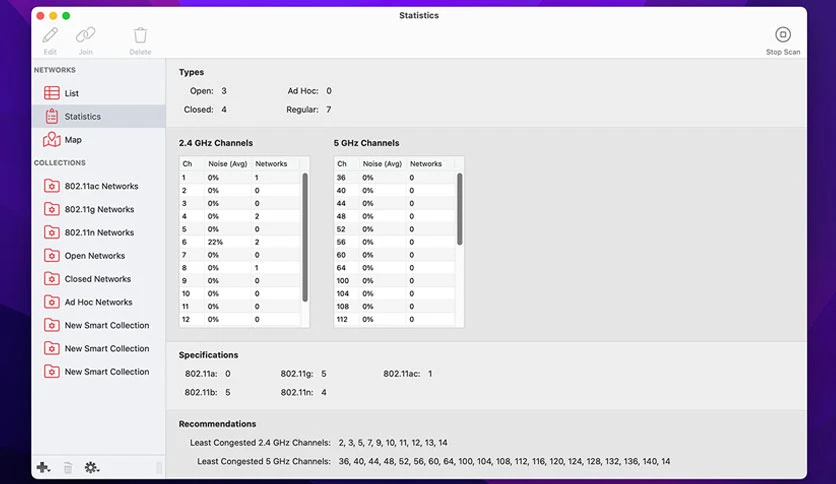The width and height of the screenshot is (836, 484).
Task: Click the Ad Hoc count label
Action: point(303,91)
